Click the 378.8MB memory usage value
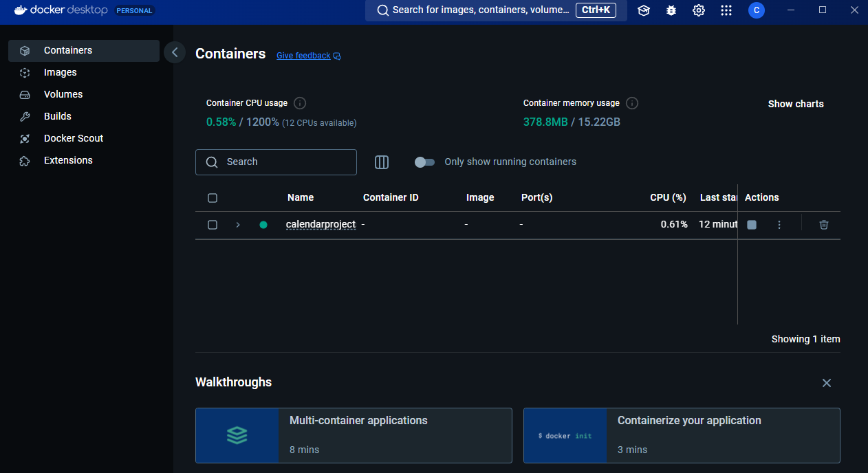The height and width of the screenshot is (473, 868). point(545,122)
